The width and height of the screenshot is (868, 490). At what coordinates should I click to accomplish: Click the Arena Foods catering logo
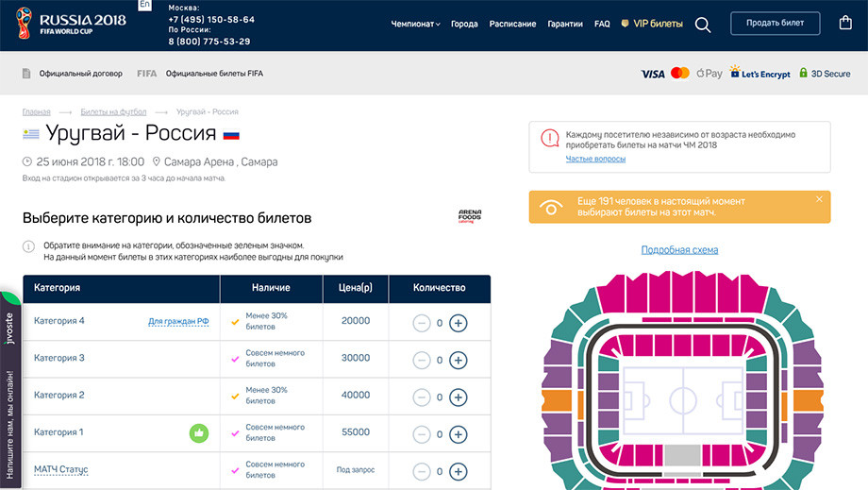(470, 216)
